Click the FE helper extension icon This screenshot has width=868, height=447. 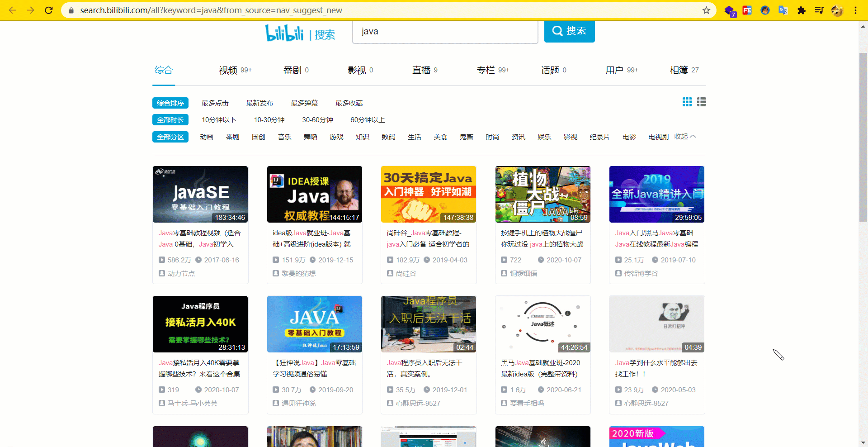[x=747, y=10]
